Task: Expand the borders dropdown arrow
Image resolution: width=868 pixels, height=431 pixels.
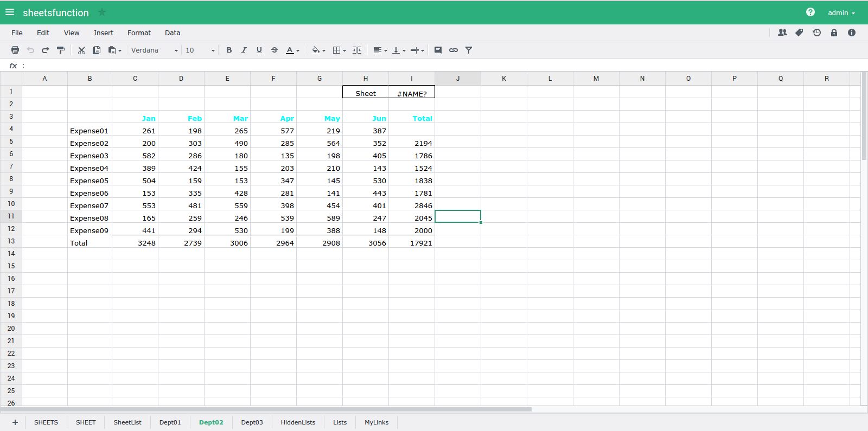Action: tap(344, 50)
